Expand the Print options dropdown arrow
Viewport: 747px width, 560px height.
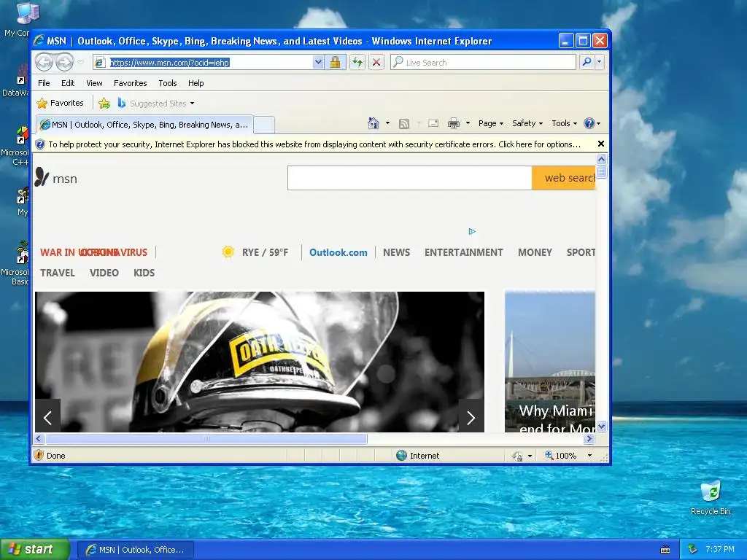point(468,123)
